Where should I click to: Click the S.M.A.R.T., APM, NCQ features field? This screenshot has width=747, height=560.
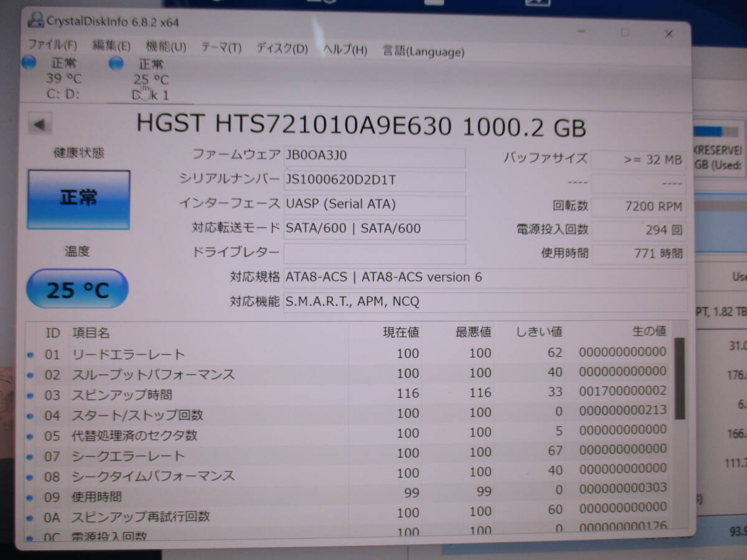(485, 302)
